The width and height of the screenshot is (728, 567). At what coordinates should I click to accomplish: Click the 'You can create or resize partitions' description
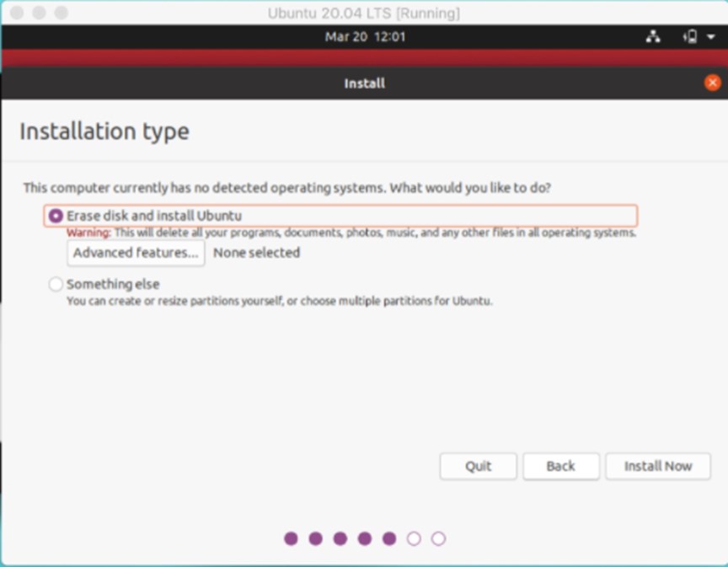[280, 301]
